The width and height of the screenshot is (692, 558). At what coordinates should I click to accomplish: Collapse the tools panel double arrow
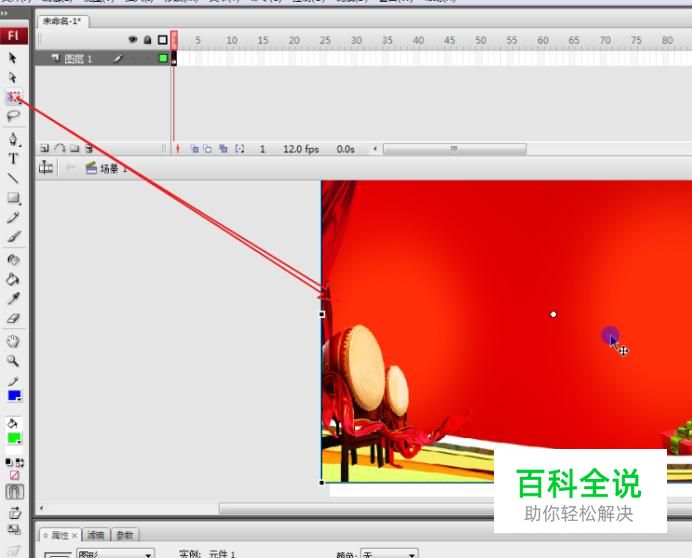(x=4, y=13)
